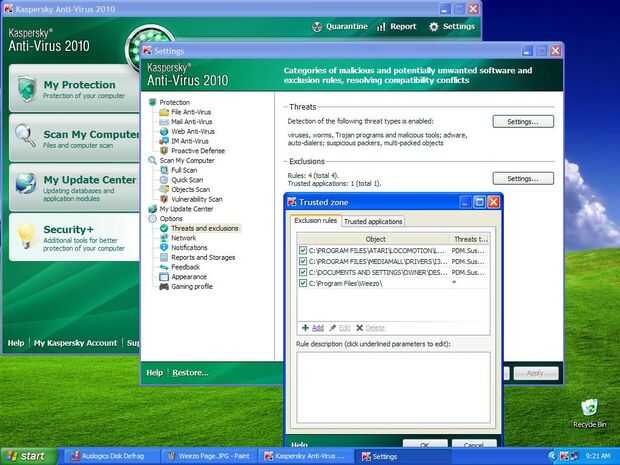This screenshot has height=465, width=620.
Task: Click Kaspersky icon in system tray
Action: [564, 456]
